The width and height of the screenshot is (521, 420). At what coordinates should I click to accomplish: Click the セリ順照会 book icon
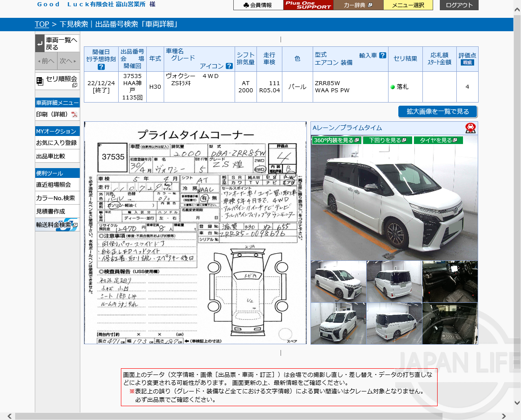(41, 81)
